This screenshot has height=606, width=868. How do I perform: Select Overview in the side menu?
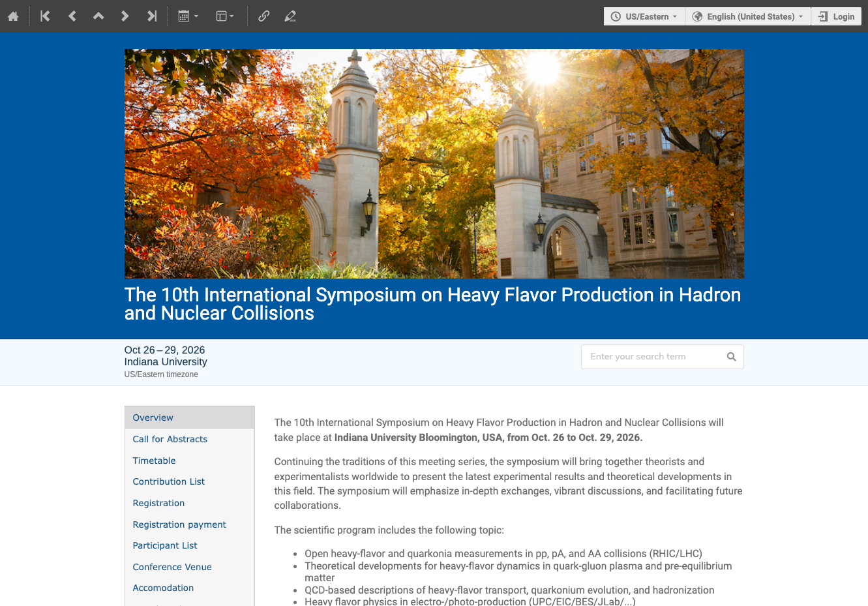coord(190,417)
